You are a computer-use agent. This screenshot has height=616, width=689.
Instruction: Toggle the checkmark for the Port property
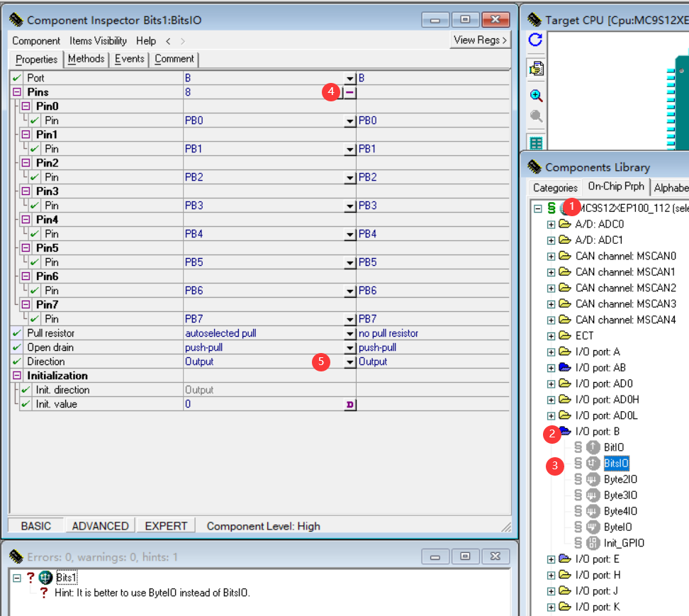pos(17,78)
